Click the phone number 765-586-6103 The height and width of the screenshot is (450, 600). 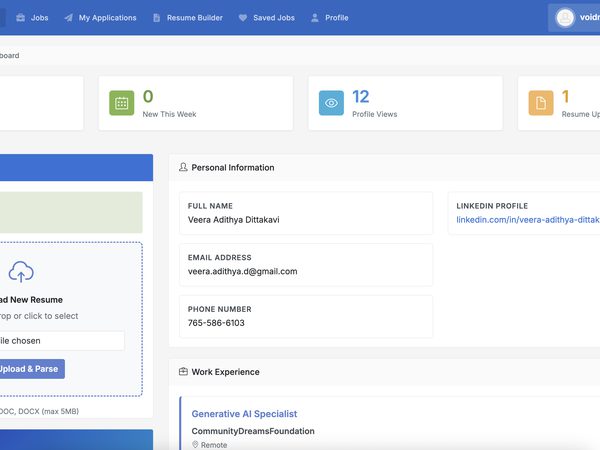pyautogui.click(x=216, y=323)
